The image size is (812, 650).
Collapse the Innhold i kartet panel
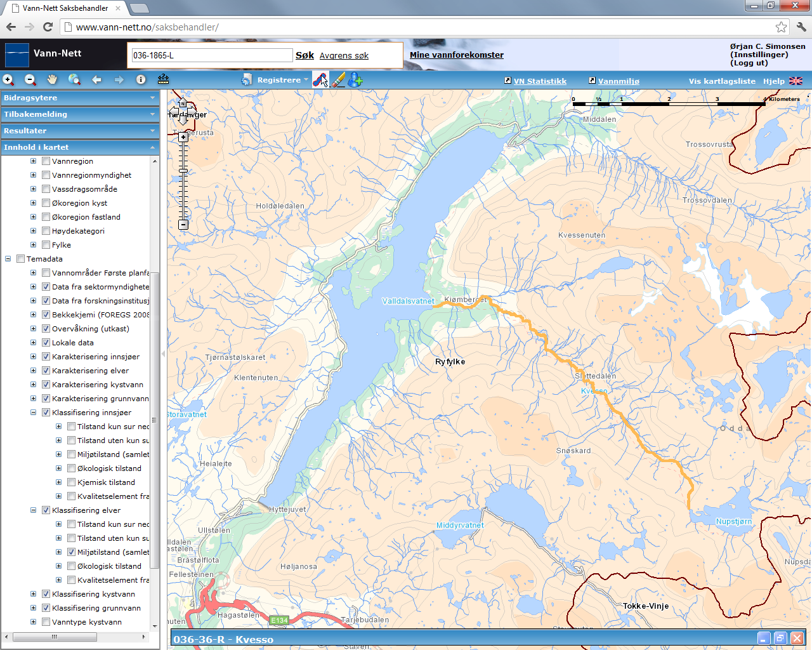coord(80,147)
